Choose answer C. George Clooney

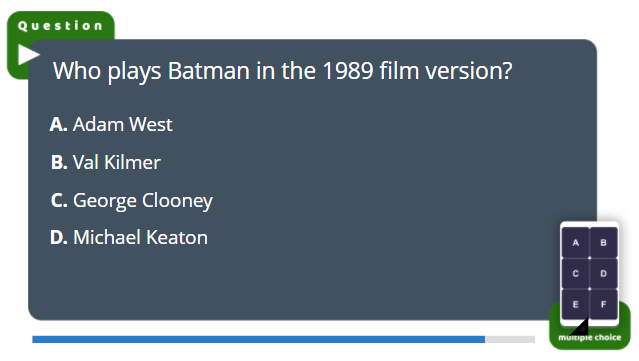(x=132, y=200)
